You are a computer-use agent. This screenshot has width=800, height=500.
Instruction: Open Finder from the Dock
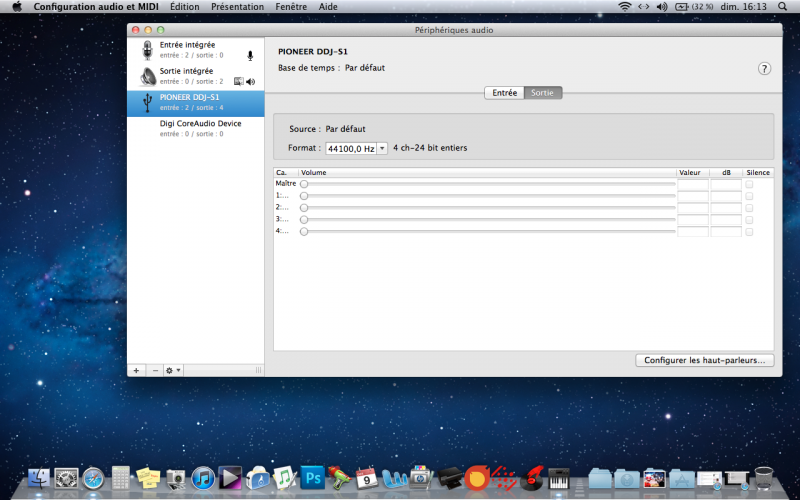click(39, 479)
